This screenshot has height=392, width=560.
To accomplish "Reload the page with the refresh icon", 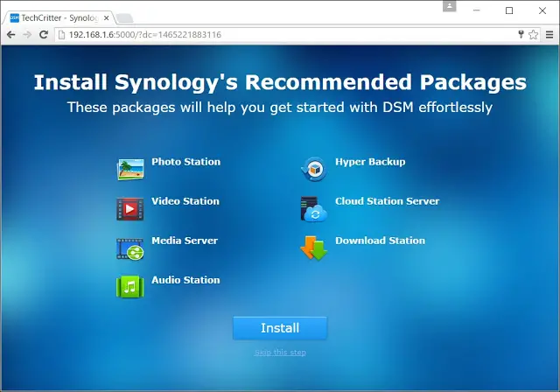I will 44,35.
